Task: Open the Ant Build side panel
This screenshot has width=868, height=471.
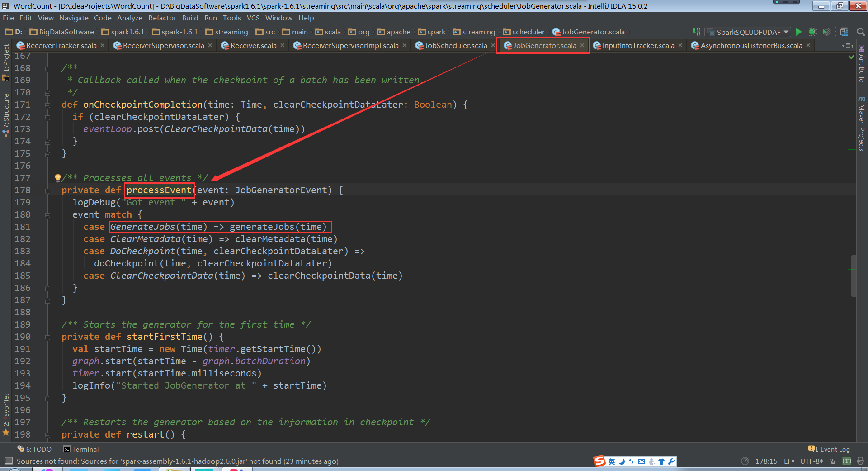Action: (x=862, y=64)
